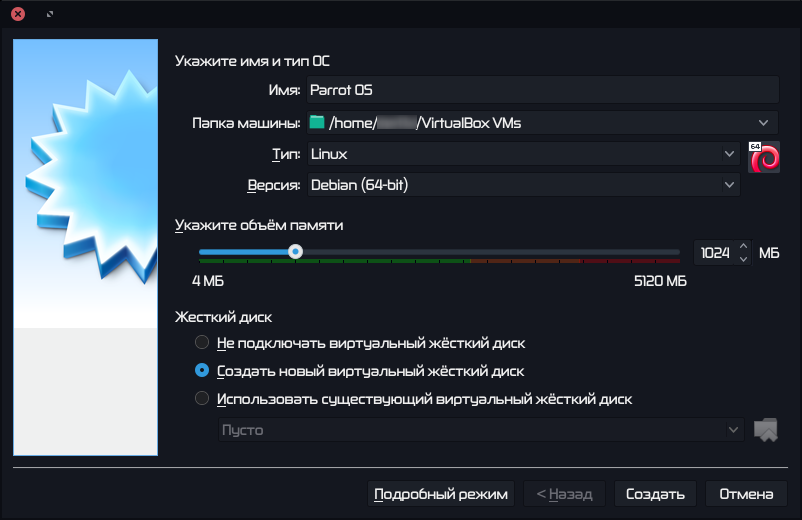Click the Тип: label

(286, 154)
